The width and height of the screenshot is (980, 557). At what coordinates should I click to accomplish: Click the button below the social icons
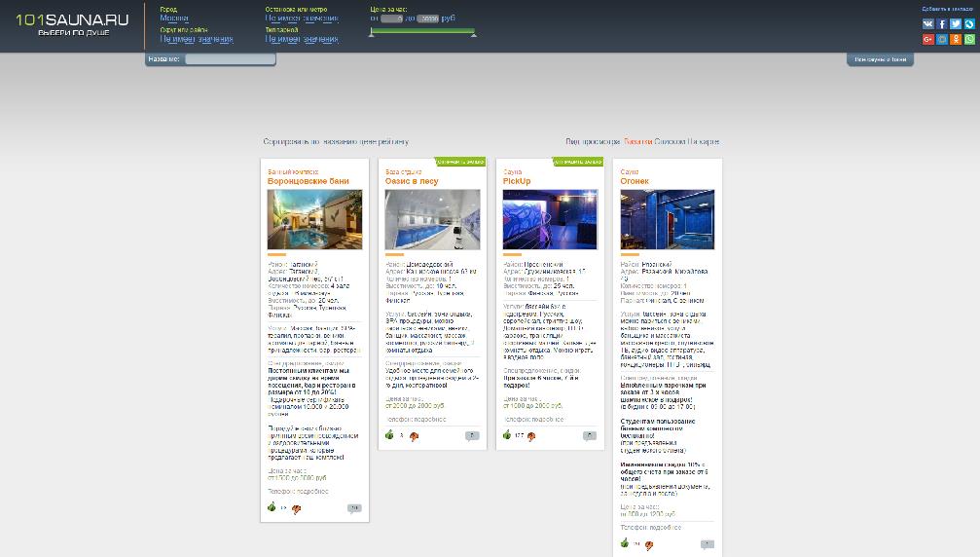880,59
